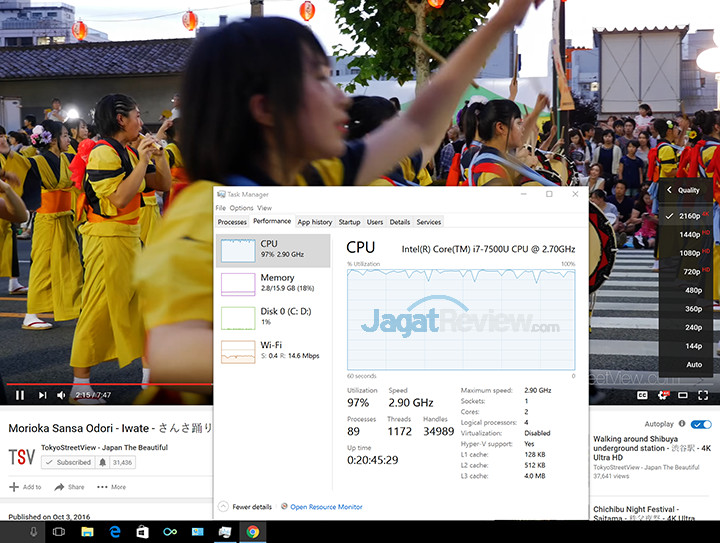The width and height of the screenshot is (720, 543).
Task: Switch to the Processes tab
Action: [x=232, y=222]
